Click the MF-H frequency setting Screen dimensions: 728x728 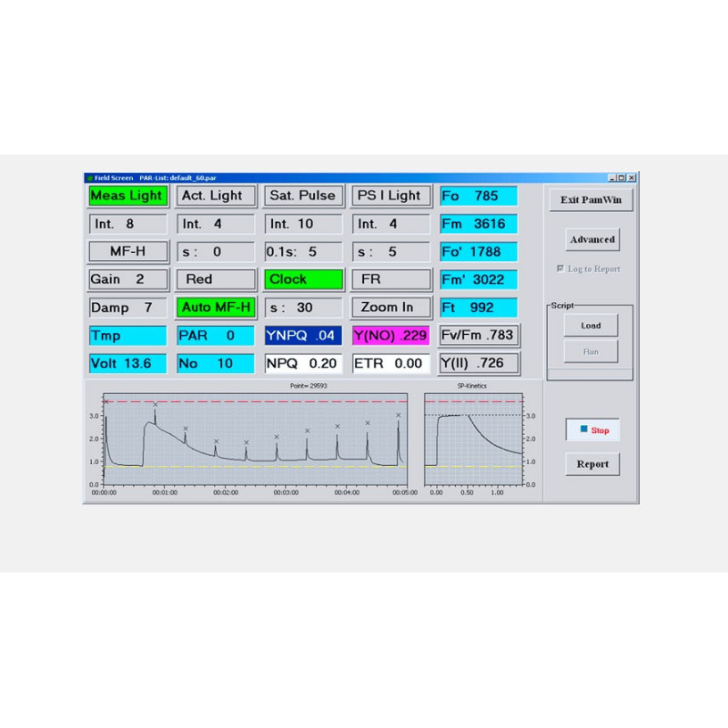click(x=127, y=251)
